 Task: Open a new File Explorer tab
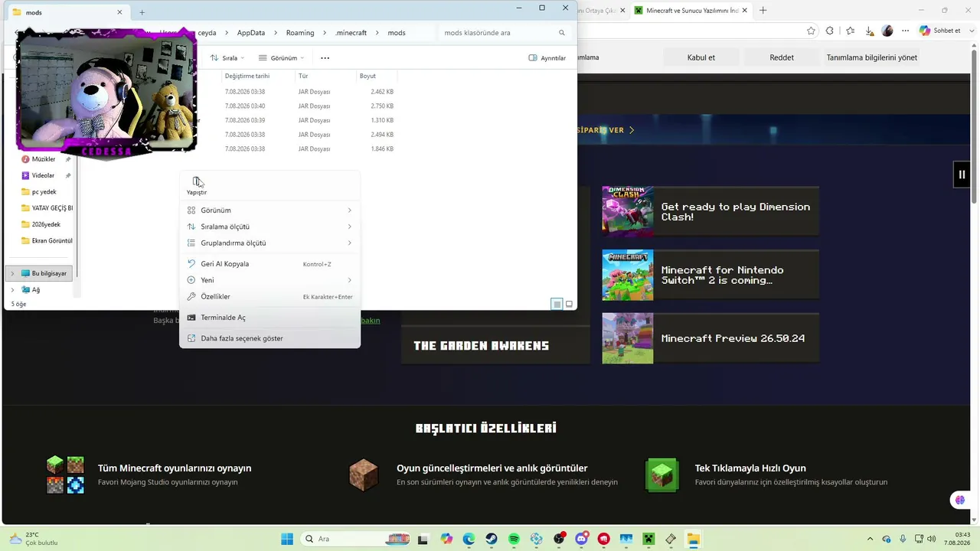coord(142,12)
